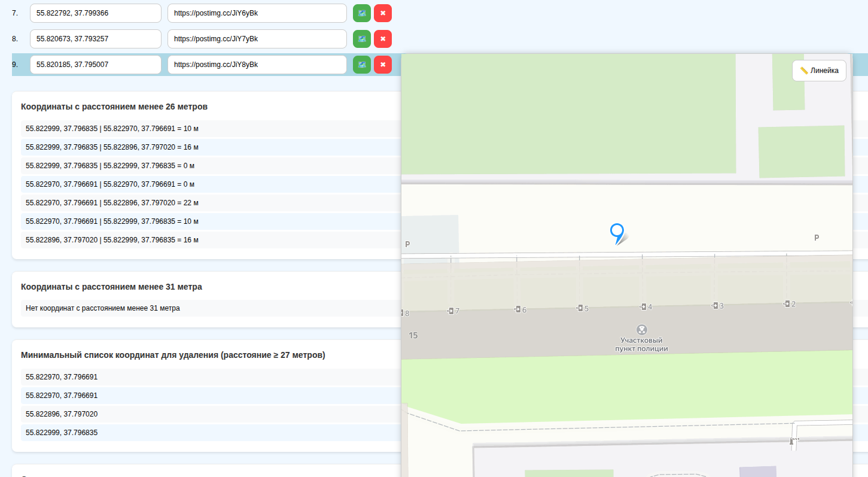Click coordinates field 55.820185, 37.795007
The image size is (868, 477).
[x=96, y=65]
